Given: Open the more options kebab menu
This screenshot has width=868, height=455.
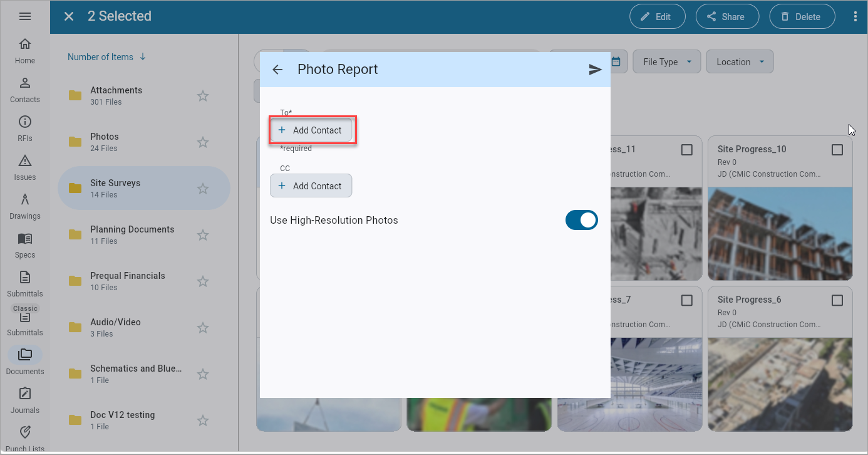Looking at the screenshot, I should tap(855, 17).
